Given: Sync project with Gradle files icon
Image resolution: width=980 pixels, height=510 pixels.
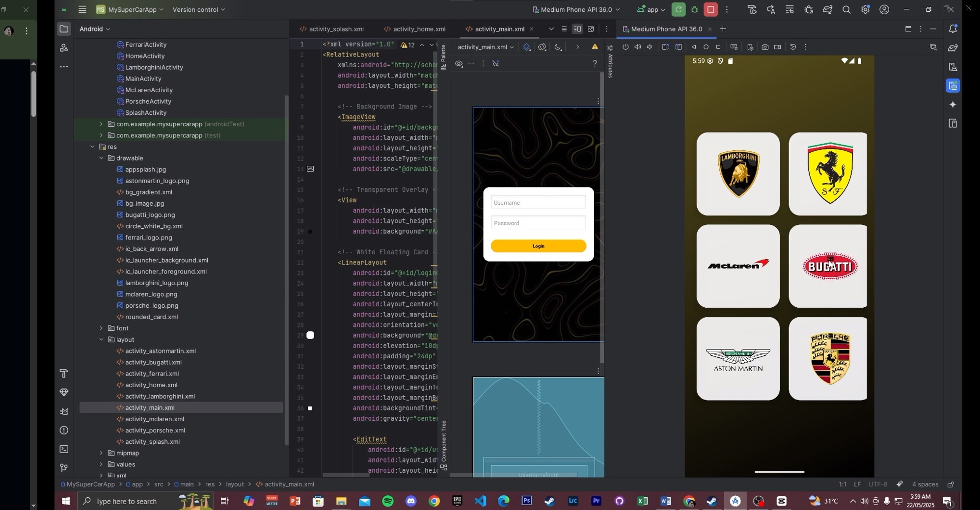Looking at the screenshot, I should pyautogui.click(x=828, y=9).
